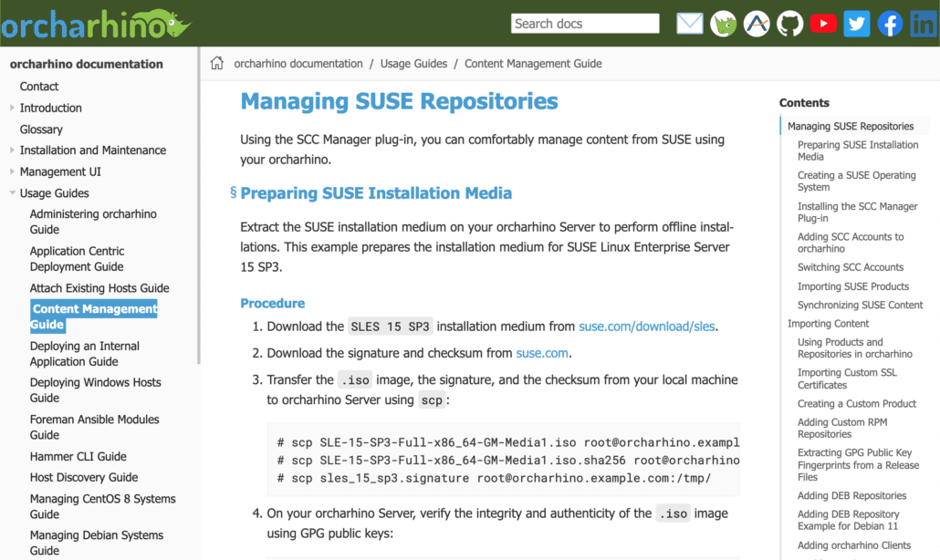
Task: Open Contact in sidebar
Action: click(39, 87)
